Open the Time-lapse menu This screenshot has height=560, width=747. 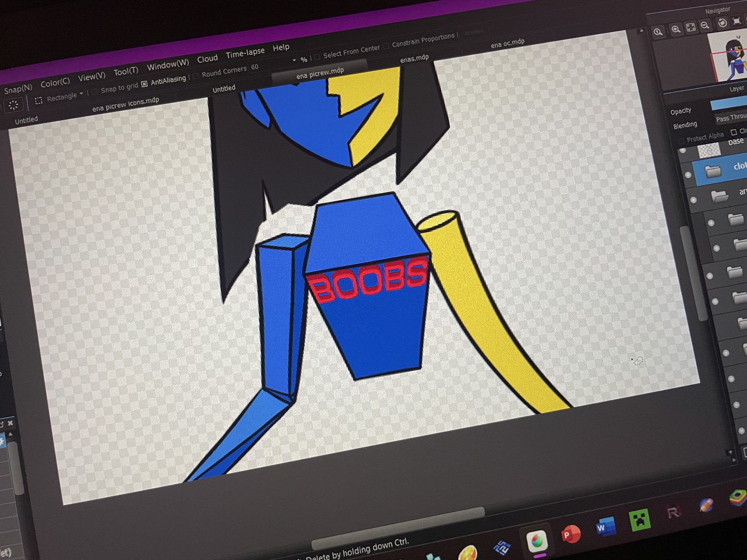coord(245,53)
